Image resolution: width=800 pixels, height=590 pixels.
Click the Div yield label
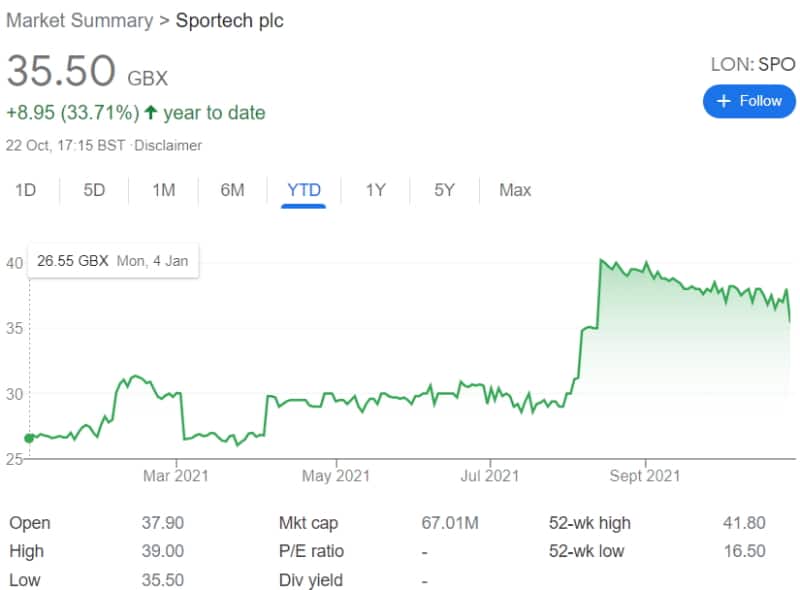(x=311, y=580)
